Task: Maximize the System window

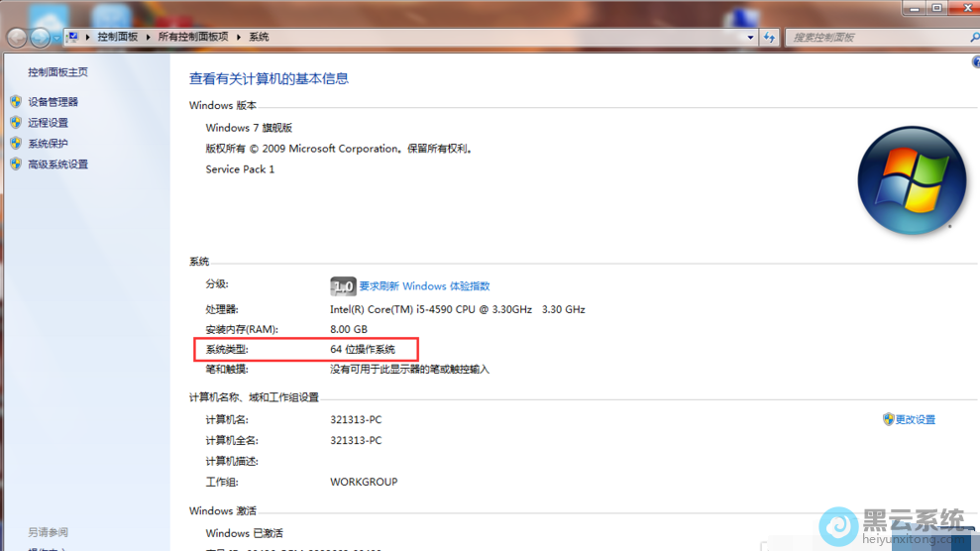Action: tap(936, 8)
